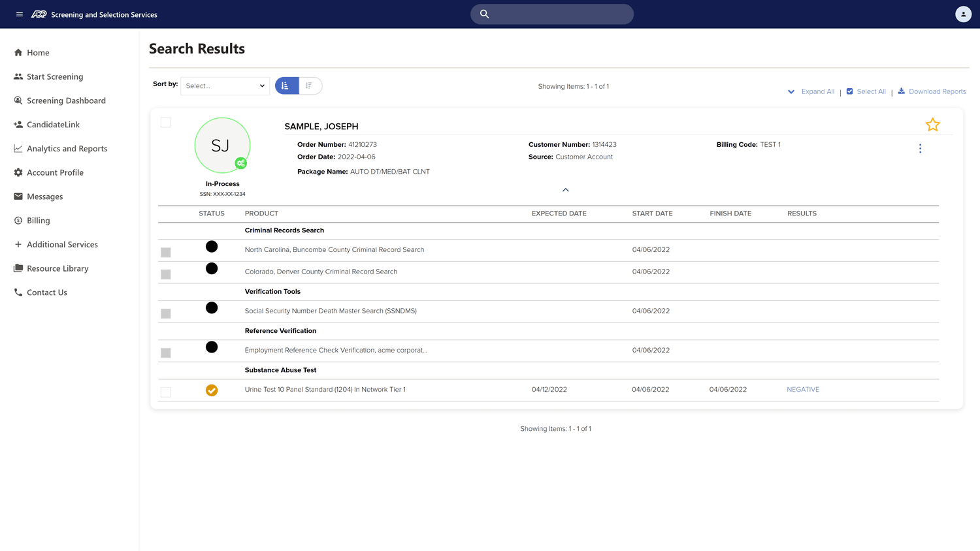This screenshot has height=551, width=980.
Task: Click SSNDMS search status indicator
Action: tap(212, 307)
